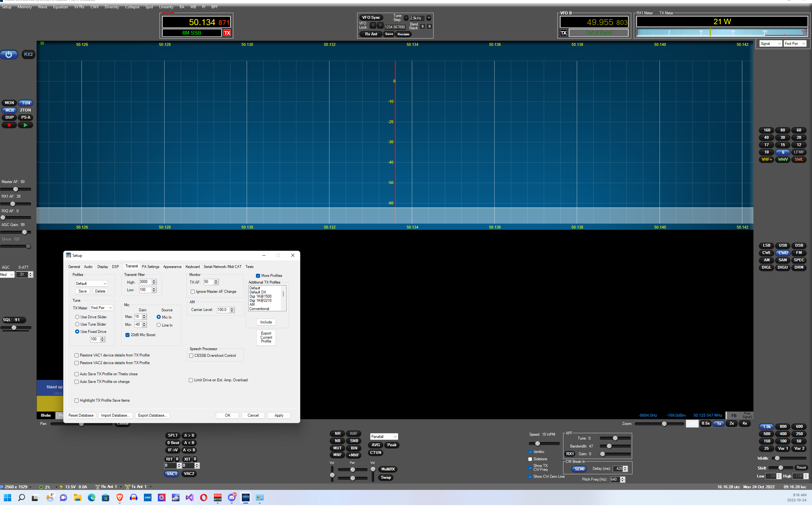Screen dimensions: 812x522
Task: Open the Diversity menu
Action: click(x=111, y=7)
